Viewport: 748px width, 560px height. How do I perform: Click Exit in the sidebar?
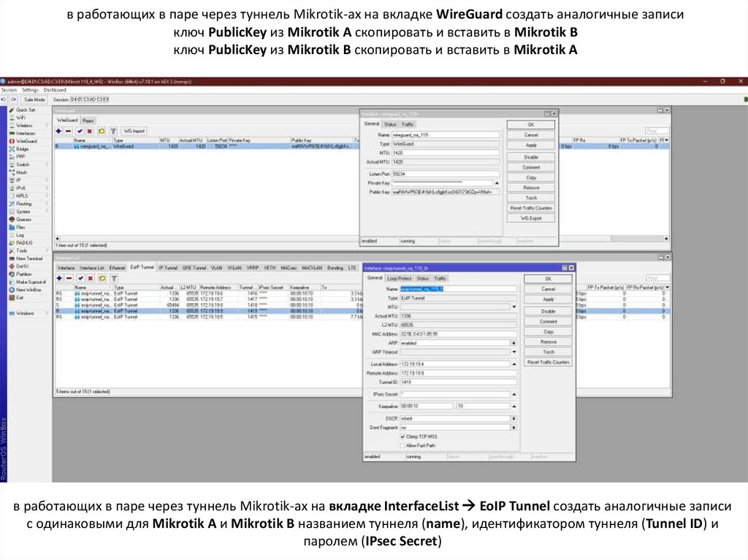click(20, 298)
